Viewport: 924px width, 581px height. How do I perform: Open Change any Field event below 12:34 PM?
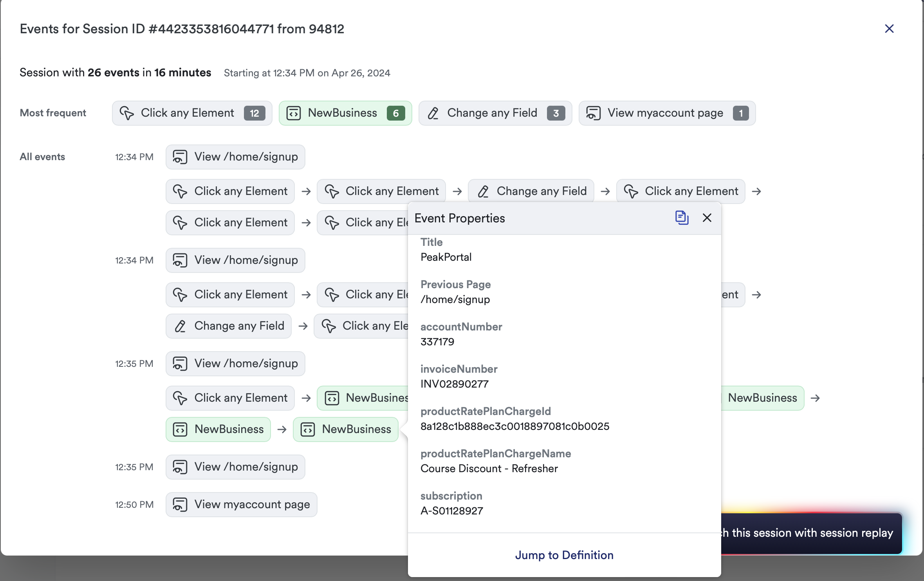228,326
